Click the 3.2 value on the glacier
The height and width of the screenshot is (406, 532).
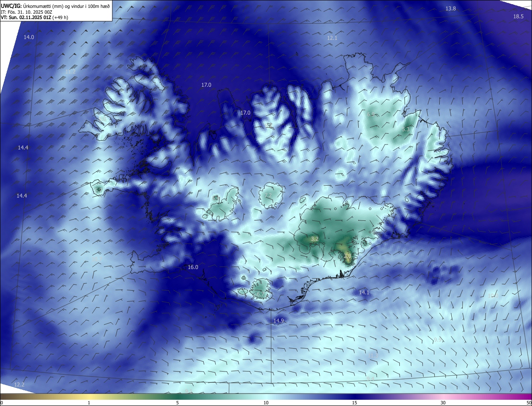[x=315, y=239]
